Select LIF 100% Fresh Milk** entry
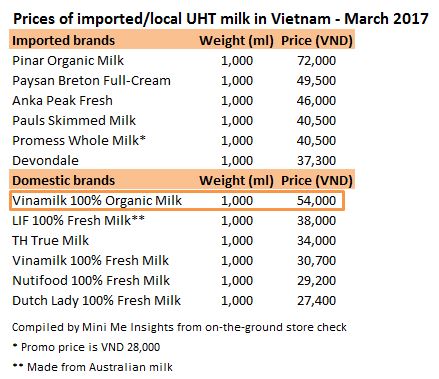Image resolution: width=439 pixels, height=379 pixels. [78, 221]
